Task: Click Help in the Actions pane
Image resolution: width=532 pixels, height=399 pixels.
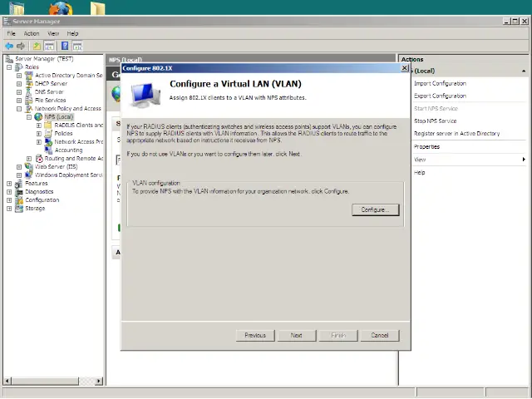Action: coord(419,172)
